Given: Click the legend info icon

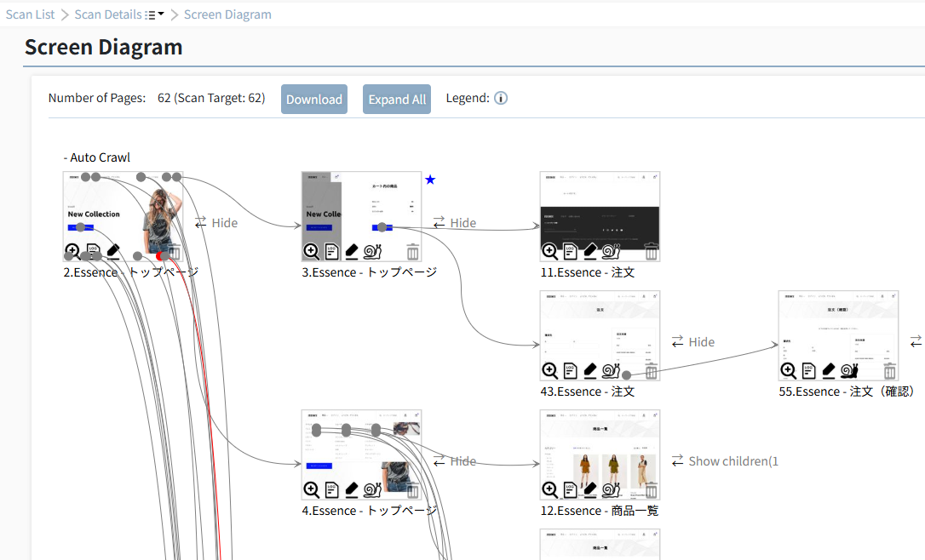Looking at the screenshot, I should pos(501,99).
